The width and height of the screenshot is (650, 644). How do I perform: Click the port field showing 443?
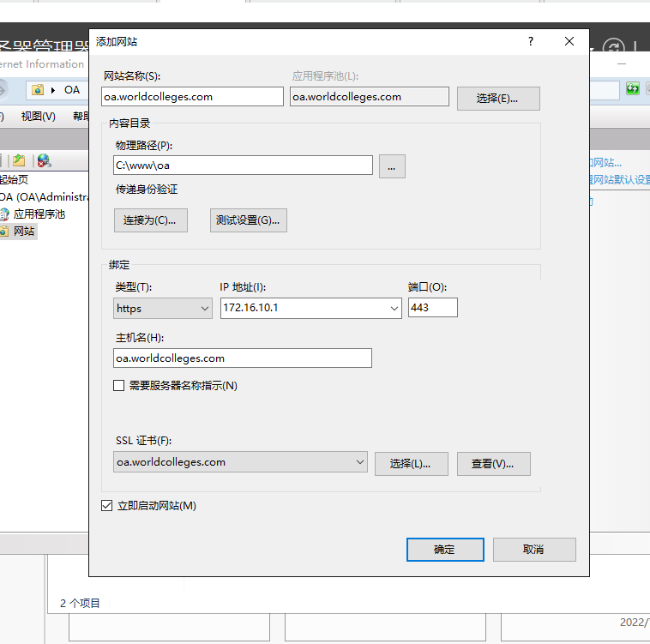[433, 308]
